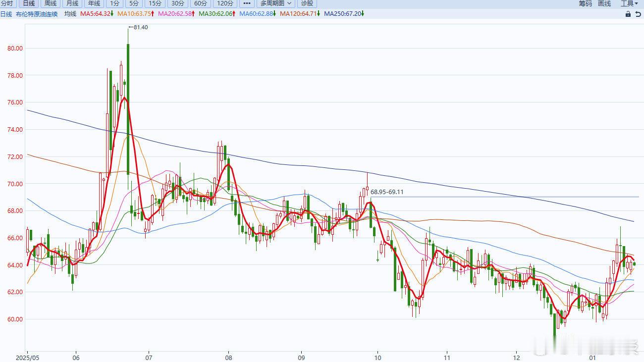The width and height of the screenshot is (644, 362).
Task: Click the 10 month marker on time axis
Action: click(378, 358)
